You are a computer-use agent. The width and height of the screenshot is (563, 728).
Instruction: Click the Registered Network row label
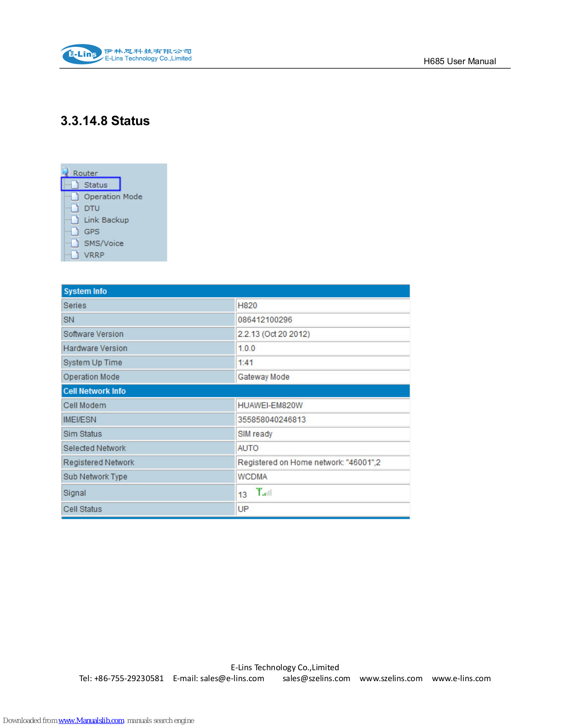tap(99, 462)
